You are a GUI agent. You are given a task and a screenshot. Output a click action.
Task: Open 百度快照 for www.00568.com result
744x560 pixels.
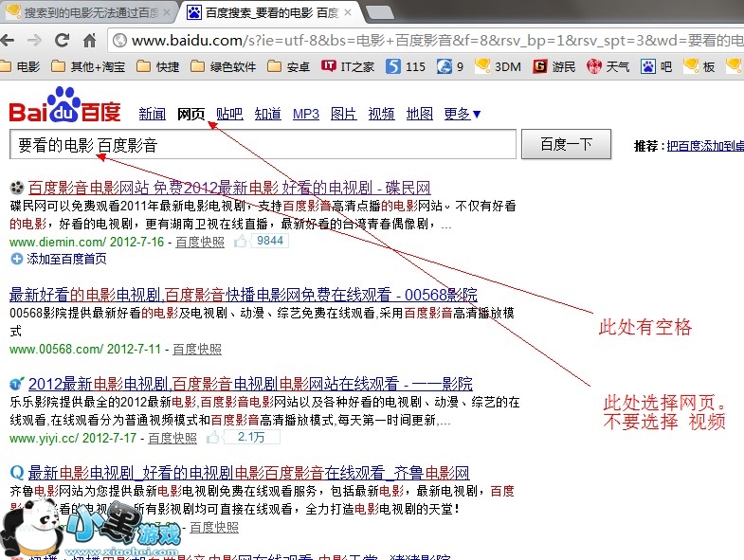(x=197, y=350)
